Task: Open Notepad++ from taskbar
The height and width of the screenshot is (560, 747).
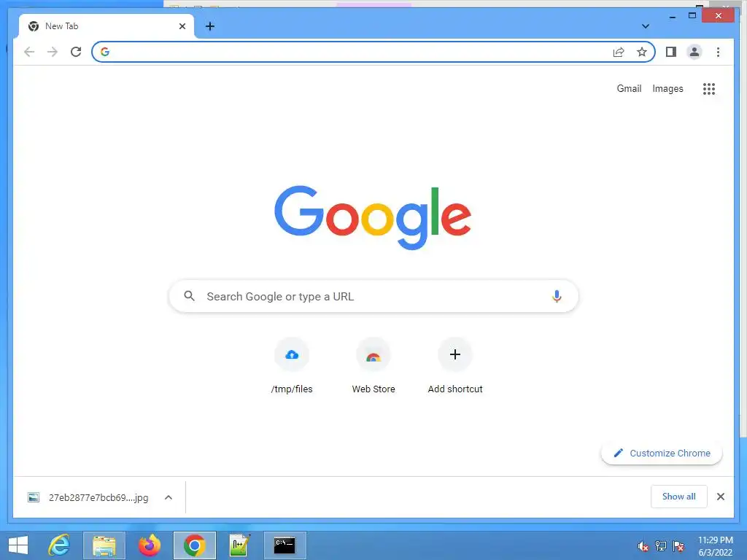Action: (x=239, y=545)
